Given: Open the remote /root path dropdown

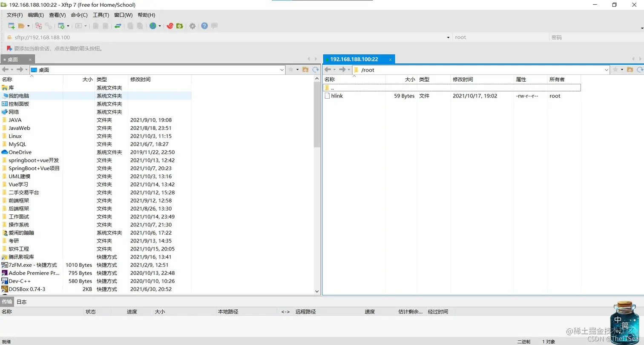Looking at the screenshot, I should pos(607,70).
